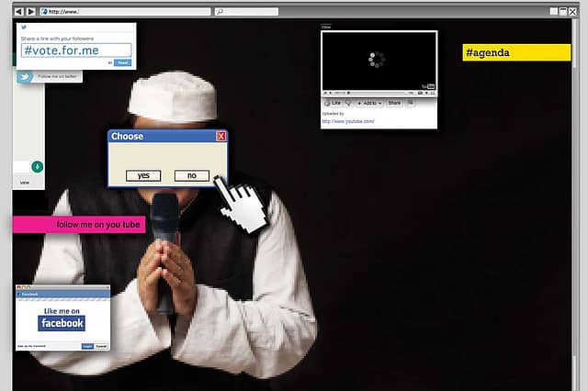Go back with the browser back arrow

coord(19,12)
